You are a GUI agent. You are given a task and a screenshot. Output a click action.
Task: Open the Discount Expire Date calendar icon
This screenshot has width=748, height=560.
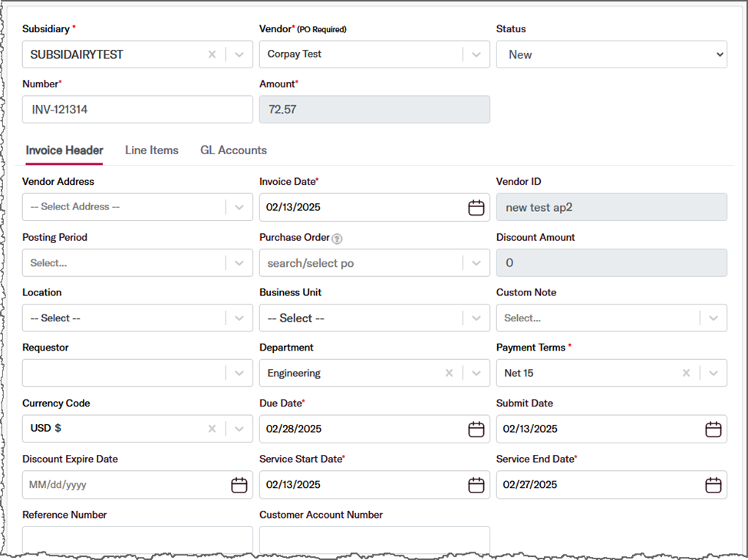pos(239,485)
